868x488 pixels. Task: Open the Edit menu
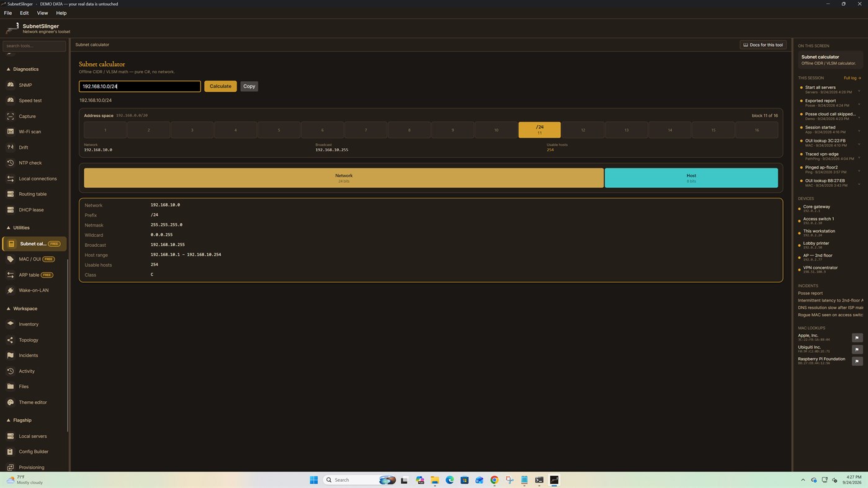click(24, 13)
